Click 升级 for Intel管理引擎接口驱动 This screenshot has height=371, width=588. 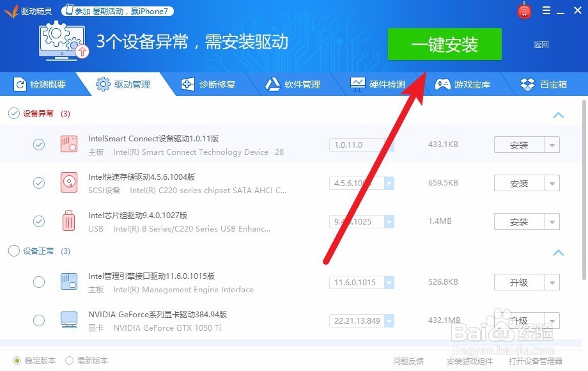coord(520,282)
